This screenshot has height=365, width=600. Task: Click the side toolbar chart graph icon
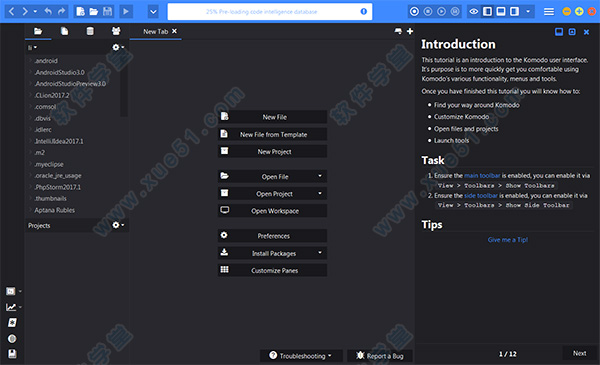pyautogui.click(x=11, y=307)
